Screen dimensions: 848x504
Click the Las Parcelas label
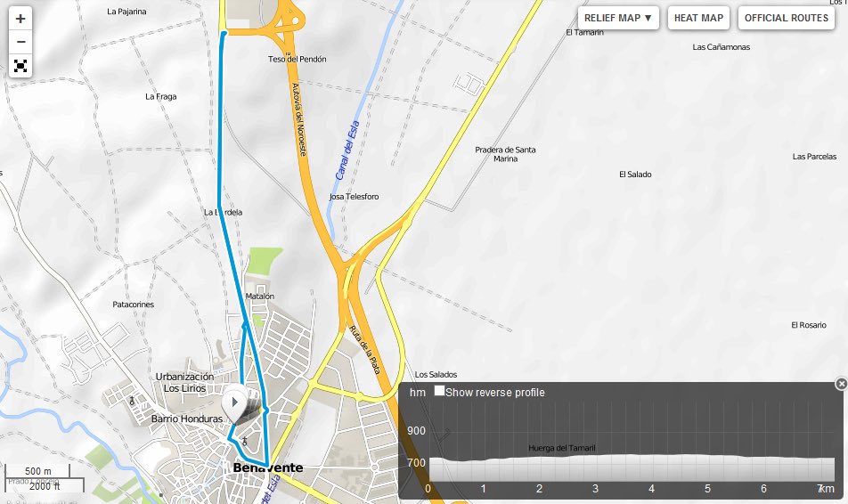pos(814,157)
